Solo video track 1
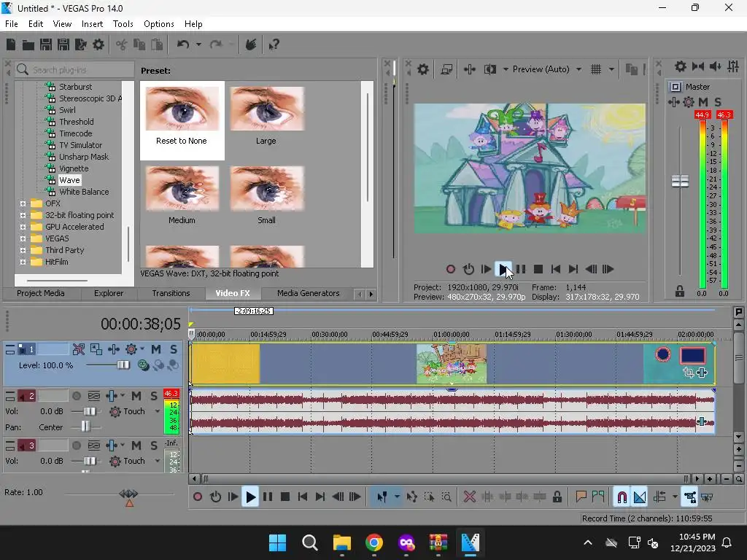The width and height of the screenshot is (747, 560). point(174,349)
